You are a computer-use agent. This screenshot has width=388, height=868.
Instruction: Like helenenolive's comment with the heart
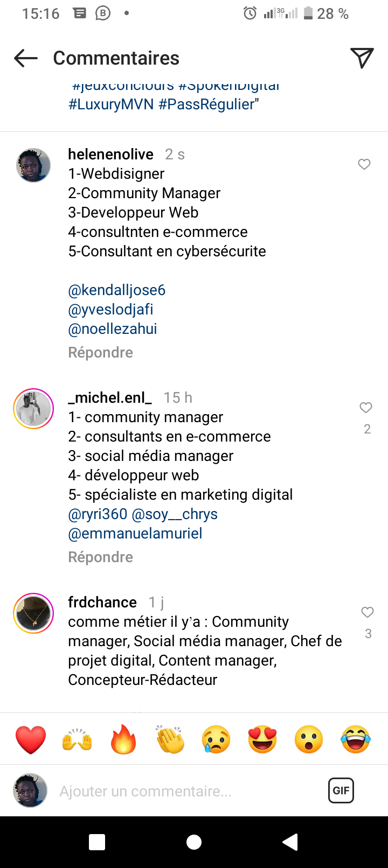[x=364, y=164]
